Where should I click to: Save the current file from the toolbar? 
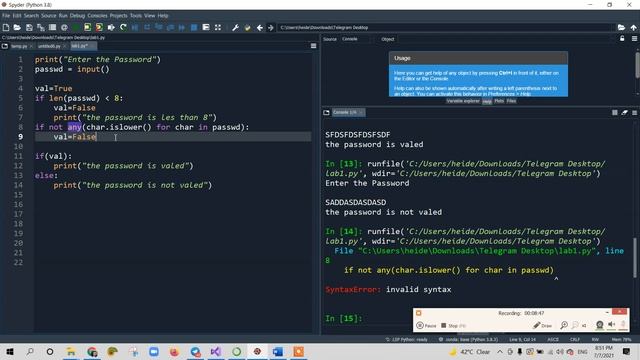[29, 27]
